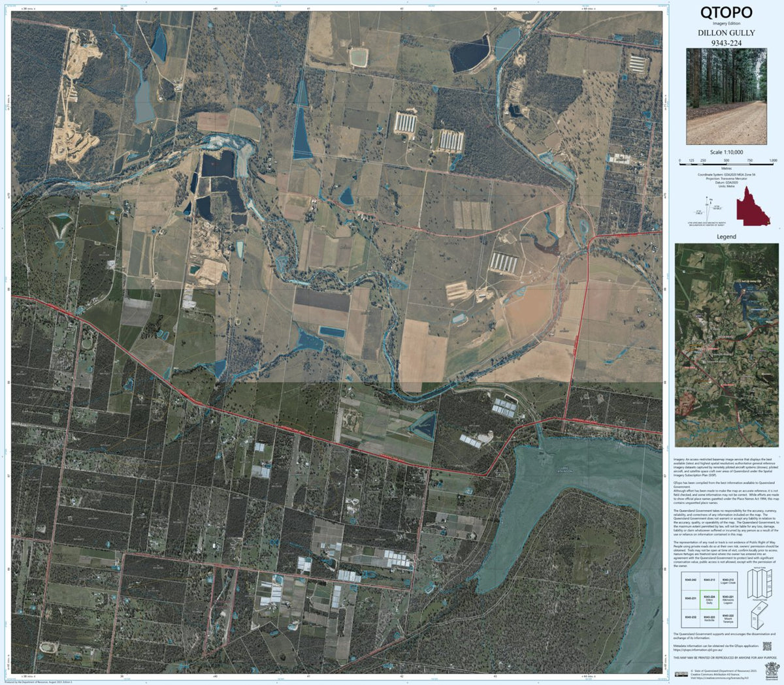Click the Queensland Government coat of arms

click(x=772, y=671)
